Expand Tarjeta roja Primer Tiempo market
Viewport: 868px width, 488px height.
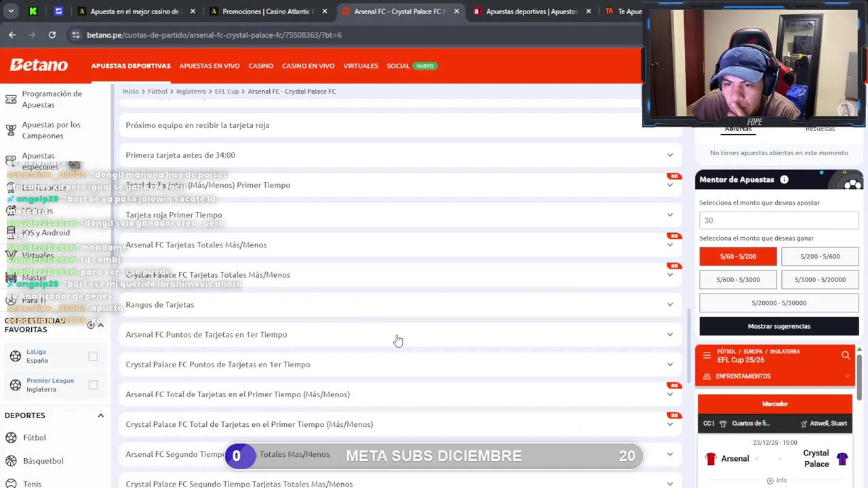pos(401,215)
